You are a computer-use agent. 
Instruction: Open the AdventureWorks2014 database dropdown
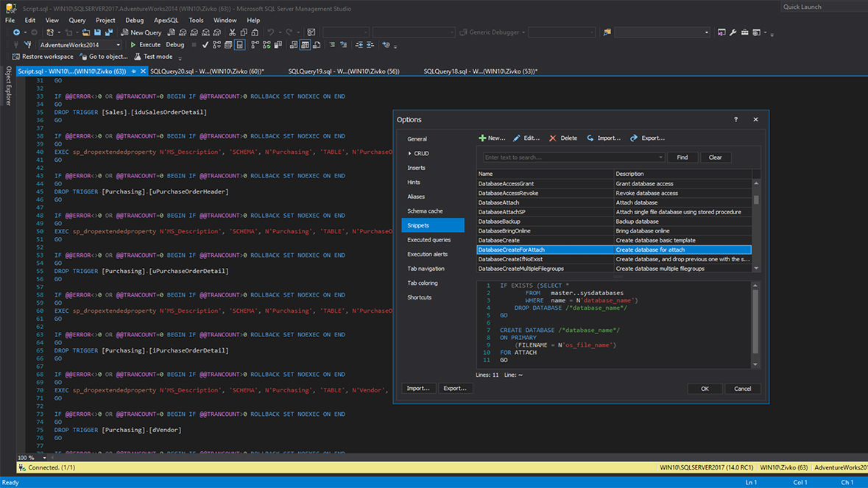[x=117, y=44]
